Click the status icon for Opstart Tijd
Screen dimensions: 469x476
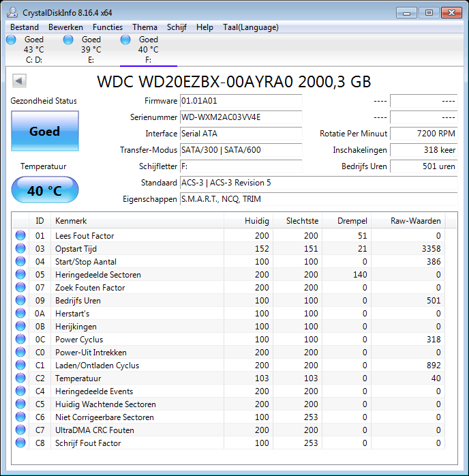pos(20,249)
